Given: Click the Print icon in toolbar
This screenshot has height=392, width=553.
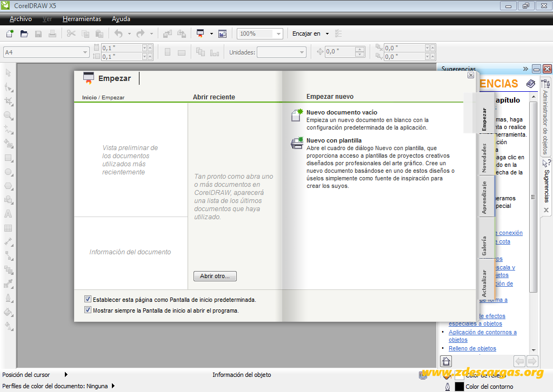Looking at the screenshot, I should tap(52, 34).
